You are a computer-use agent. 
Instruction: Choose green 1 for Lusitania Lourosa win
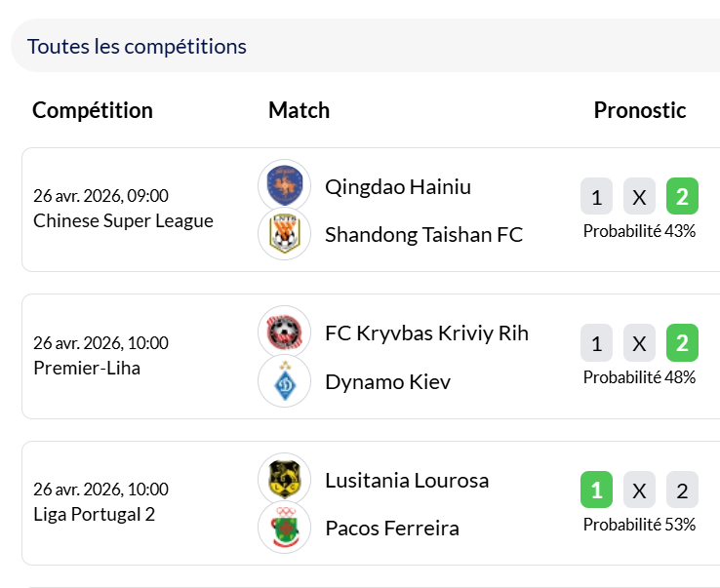(x=596, y=490)
